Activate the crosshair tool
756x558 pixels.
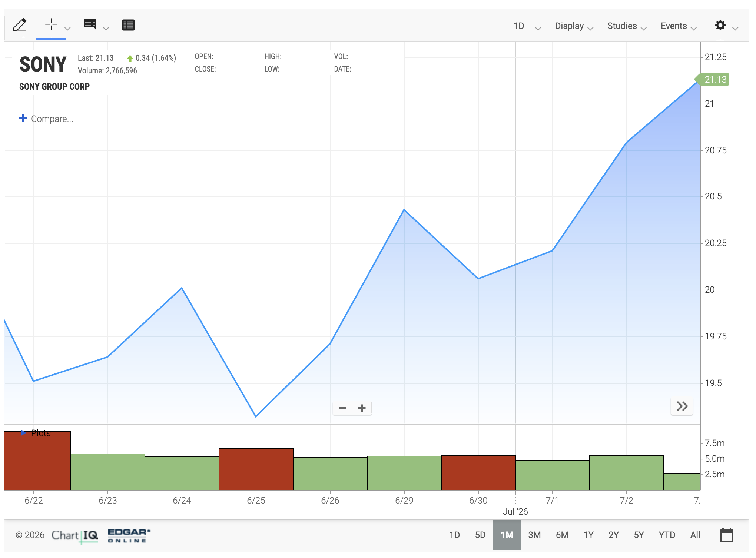(51, 25)
